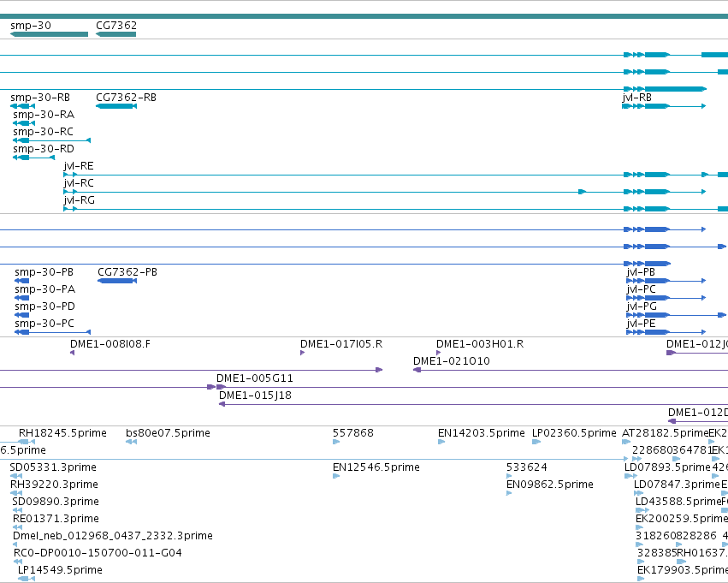The width and height of the screenshot is (728, 583).
Task: Click the arrow glyph under DME1-017I05.R
Action: point(302,353)
